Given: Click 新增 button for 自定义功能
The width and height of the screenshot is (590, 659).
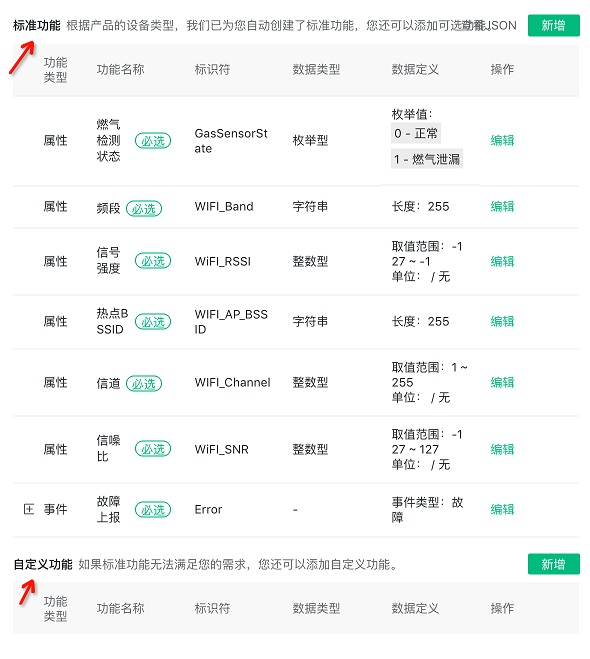Looking at the screenshot, I should [553, 564].
